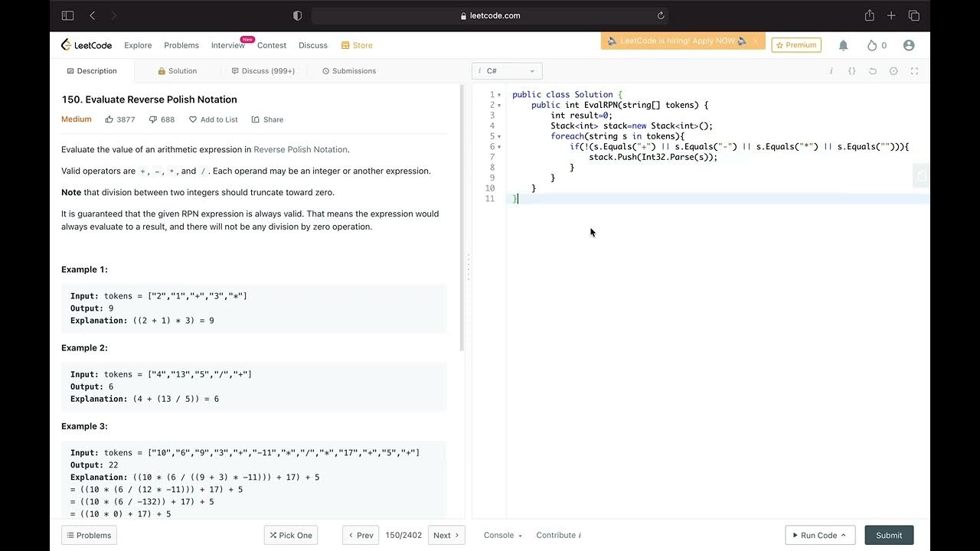This screenshot has width=980, height=551.
Task: Like the problem with thumbs up
Action: click(x=109, y=119)
